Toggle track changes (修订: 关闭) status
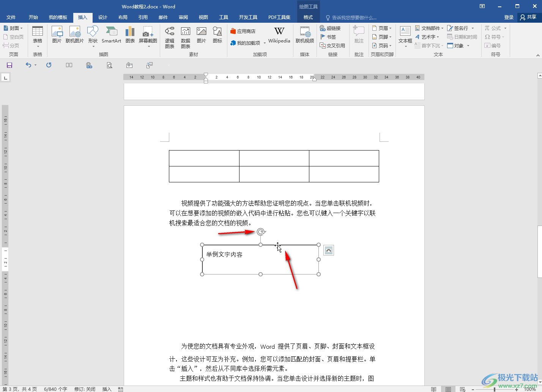 coord(85,389)
